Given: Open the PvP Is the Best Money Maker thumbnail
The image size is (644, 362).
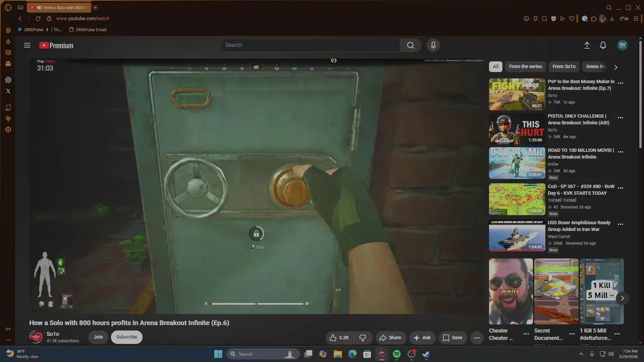Looking at the screenshot, I should (517, 94).
